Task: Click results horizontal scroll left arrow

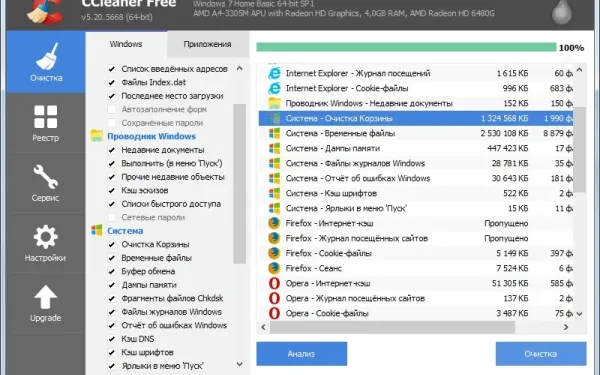Action: [x=263, y=327]
